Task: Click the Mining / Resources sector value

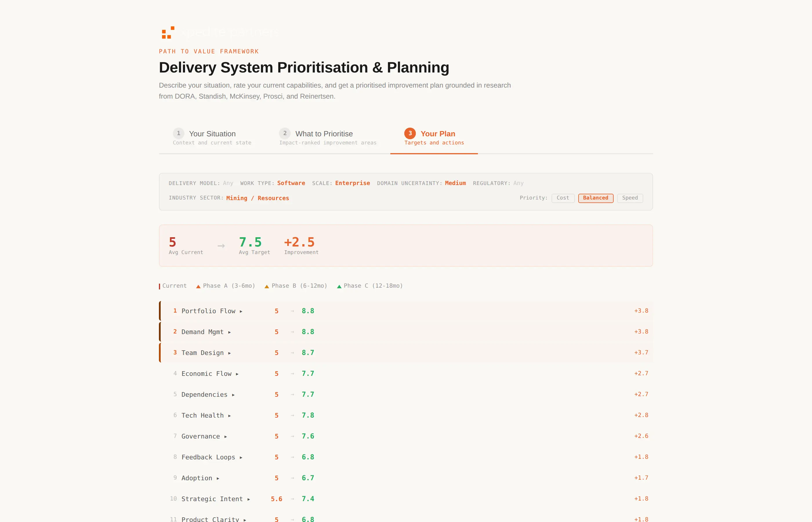Action: 258,198
